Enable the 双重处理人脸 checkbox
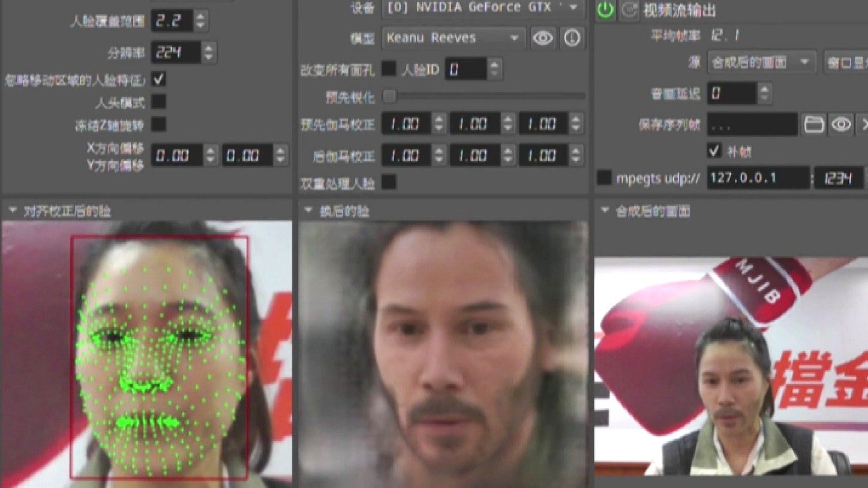Viewport: 868px width, 488px height. click(x=389, y=182)
